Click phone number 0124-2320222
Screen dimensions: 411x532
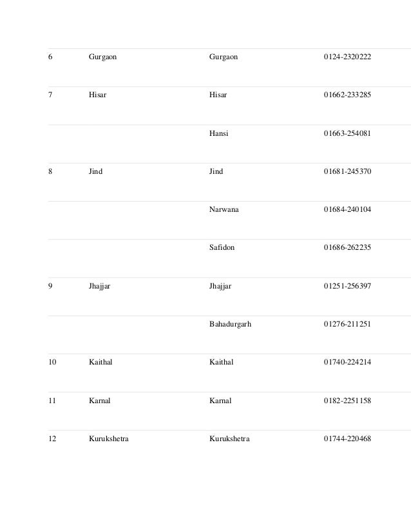coord(347,57)
